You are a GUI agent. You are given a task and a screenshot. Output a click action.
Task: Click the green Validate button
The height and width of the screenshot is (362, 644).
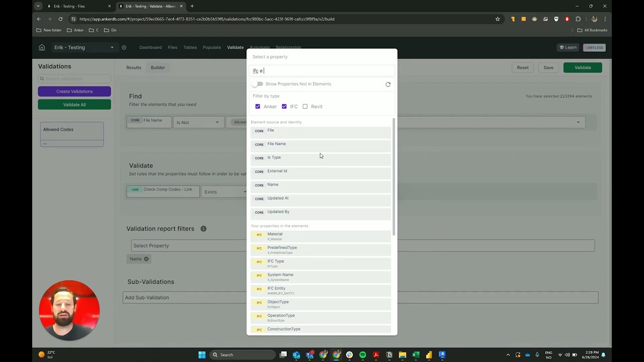click(x=583, y=67)
